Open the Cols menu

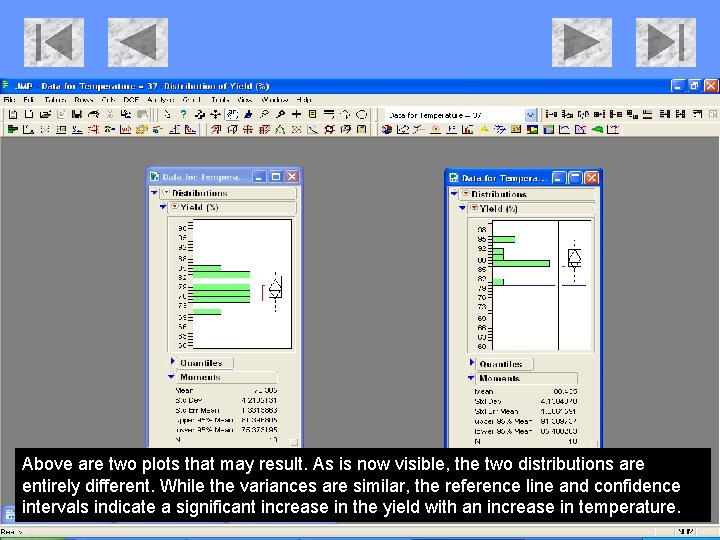tap(108, 100)
